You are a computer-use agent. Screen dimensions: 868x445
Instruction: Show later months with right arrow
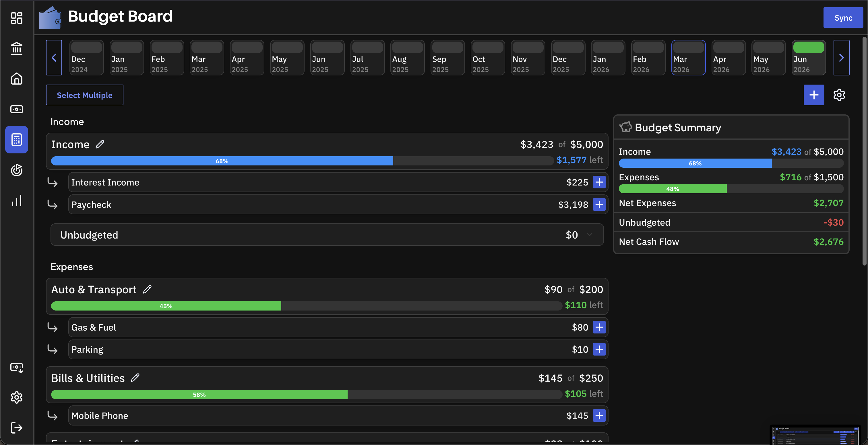pos(841,58)
